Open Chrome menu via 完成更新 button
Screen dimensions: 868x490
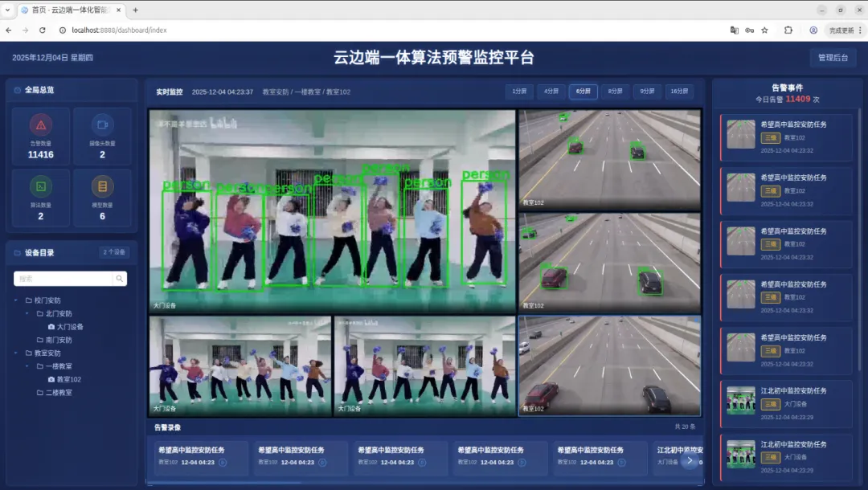coord(845,31)
